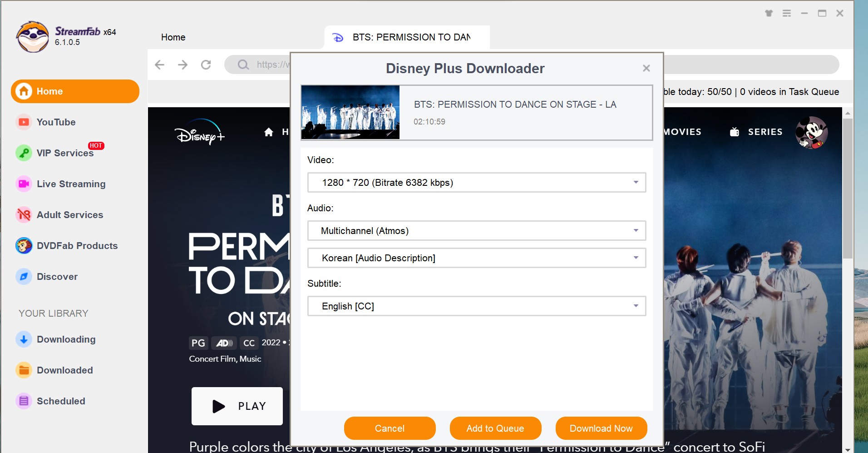Go back with the browser arrow
The width and height of the screenshot is (868, 453).
click(x=159, y=65)
